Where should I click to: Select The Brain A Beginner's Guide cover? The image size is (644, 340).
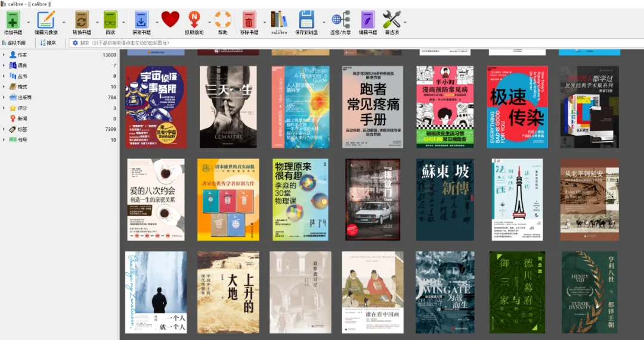[300, 107]
